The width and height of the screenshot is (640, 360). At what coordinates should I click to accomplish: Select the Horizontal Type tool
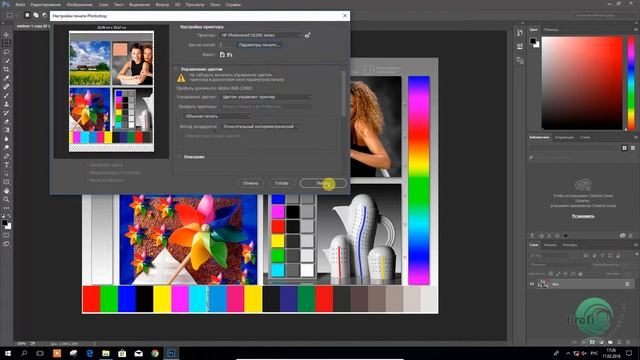click(x=6, y=164)
